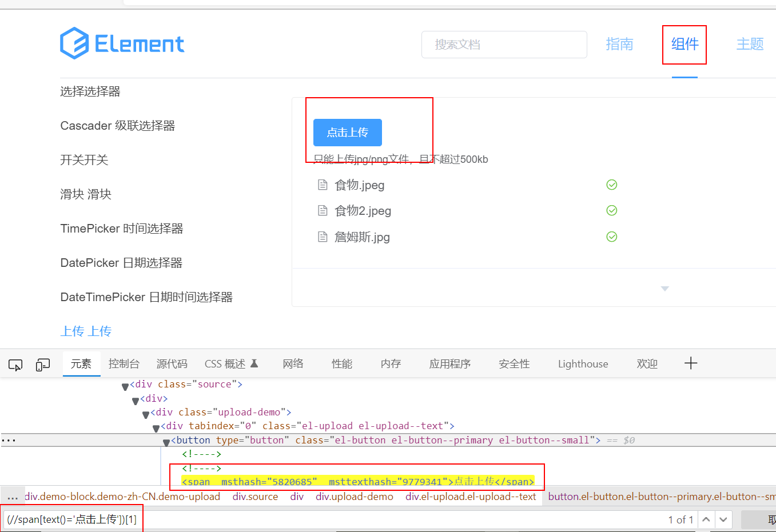This screenshot has height=532, width=776.
Task: Select the inspect element cursor icon
Action: [15, 364]
